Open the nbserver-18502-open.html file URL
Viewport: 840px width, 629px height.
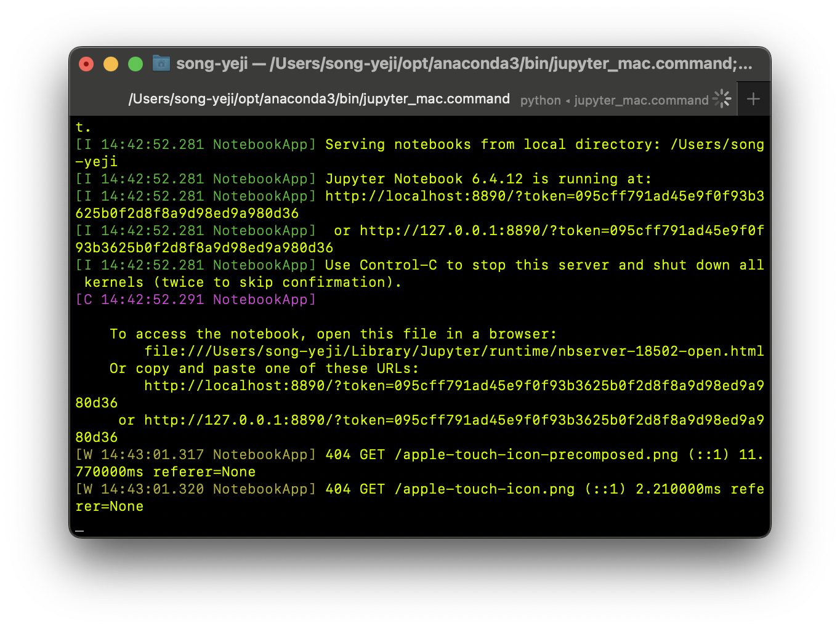point(454,351)
